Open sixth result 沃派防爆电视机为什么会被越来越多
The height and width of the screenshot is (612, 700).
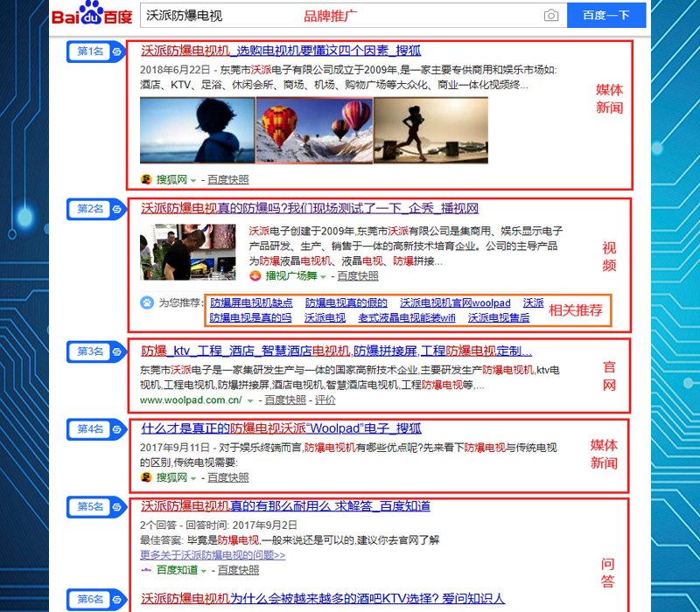pos(323,599)
